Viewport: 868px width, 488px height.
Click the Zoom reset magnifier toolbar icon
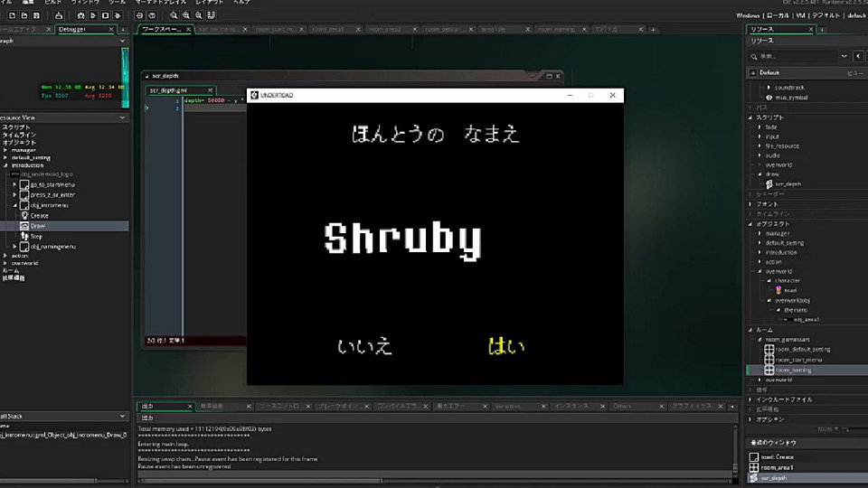199,15
